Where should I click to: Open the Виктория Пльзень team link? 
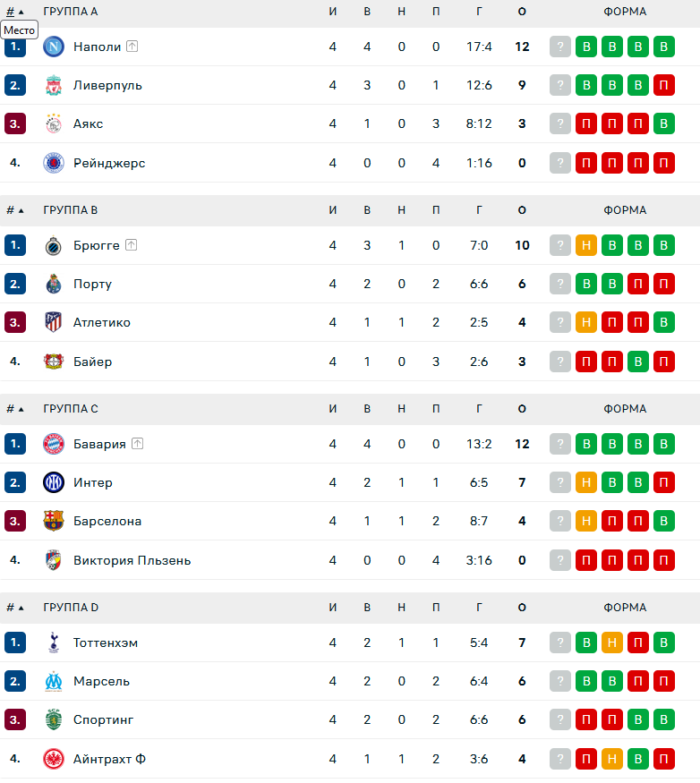tap(132, 560)
